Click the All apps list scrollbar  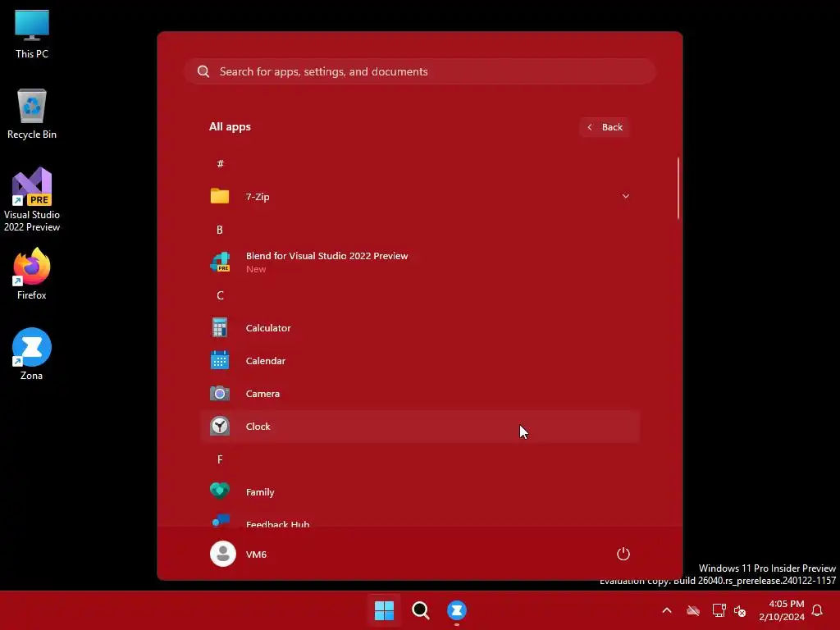(x=678, y=188)
